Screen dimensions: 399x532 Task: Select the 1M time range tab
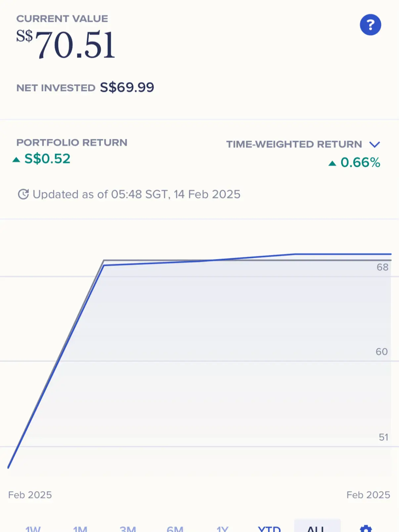(x=80, y=529)
